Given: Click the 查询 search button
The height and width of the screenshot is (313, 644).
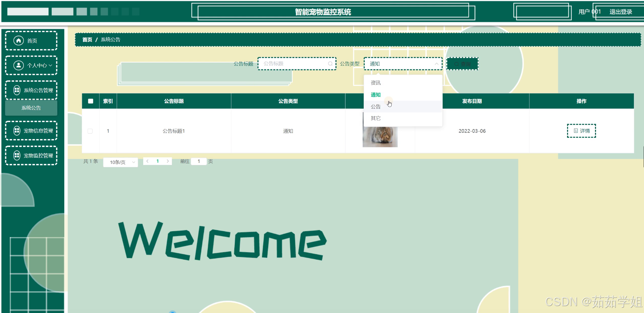Looking at the screenshot, I should [x=462, y=64].
